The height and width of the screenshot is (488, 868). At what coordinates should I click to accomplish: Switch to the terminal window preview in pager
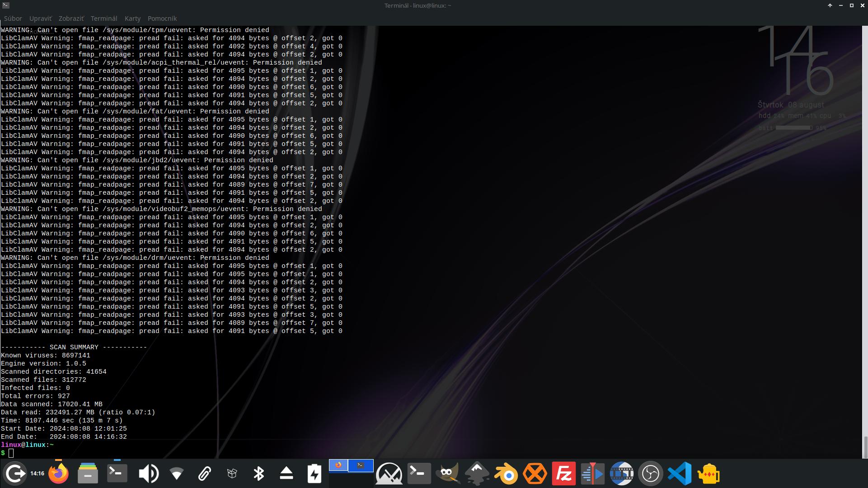[360, 465]
